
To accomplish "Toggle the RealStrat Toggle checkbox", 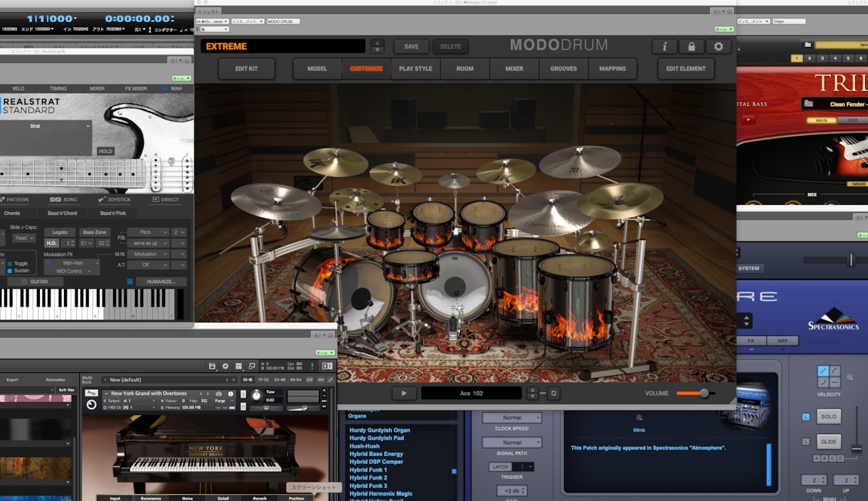I will click(10, 263).
